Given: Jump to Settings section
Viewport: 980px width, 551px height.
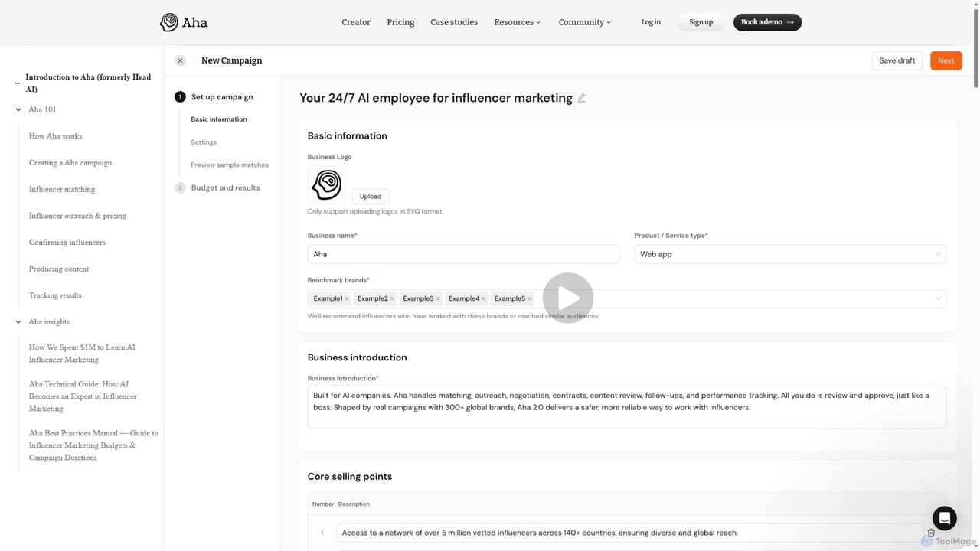Looking at the screenshot, I should [x=204, y=142].
